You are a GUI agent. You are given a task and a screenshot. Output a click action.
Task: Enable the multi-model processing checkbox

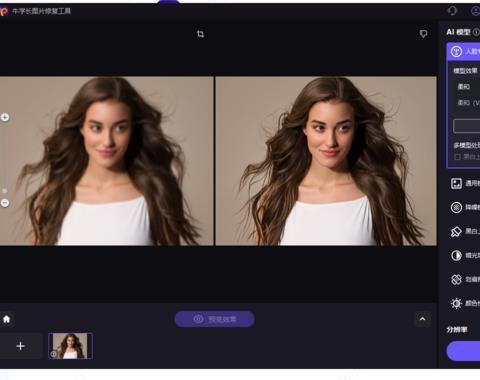[457, 157]
